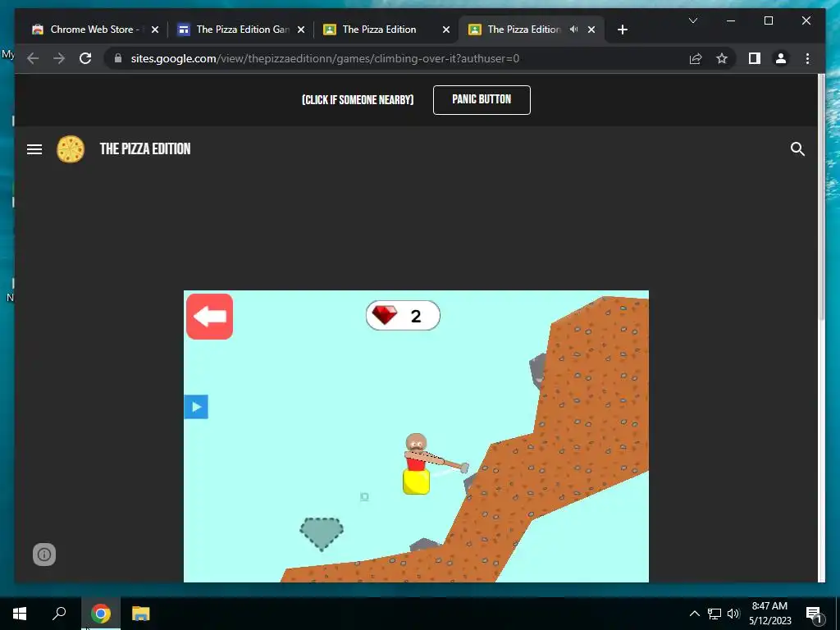Click the page vertical scrollbar

pyautogui.click(x=821, y=197)
